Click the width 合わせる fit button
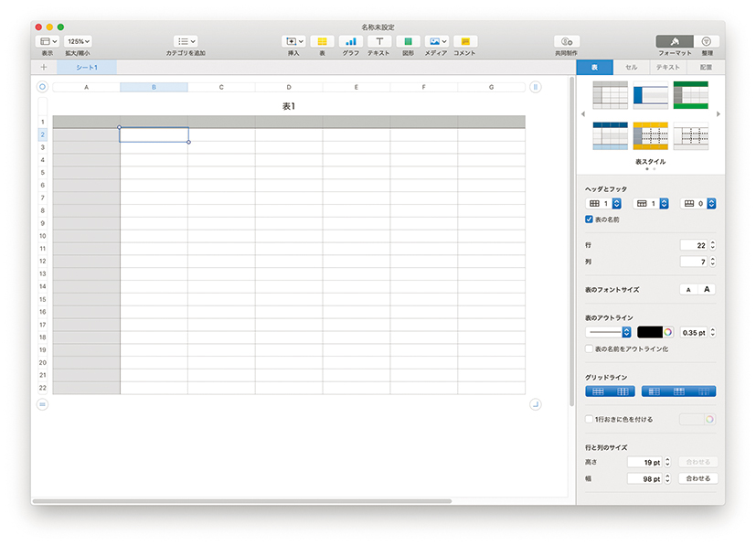 697,478
